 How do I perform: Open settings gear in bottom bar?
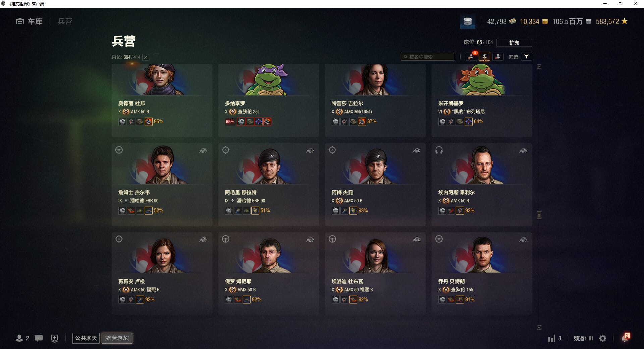point(603,338)
